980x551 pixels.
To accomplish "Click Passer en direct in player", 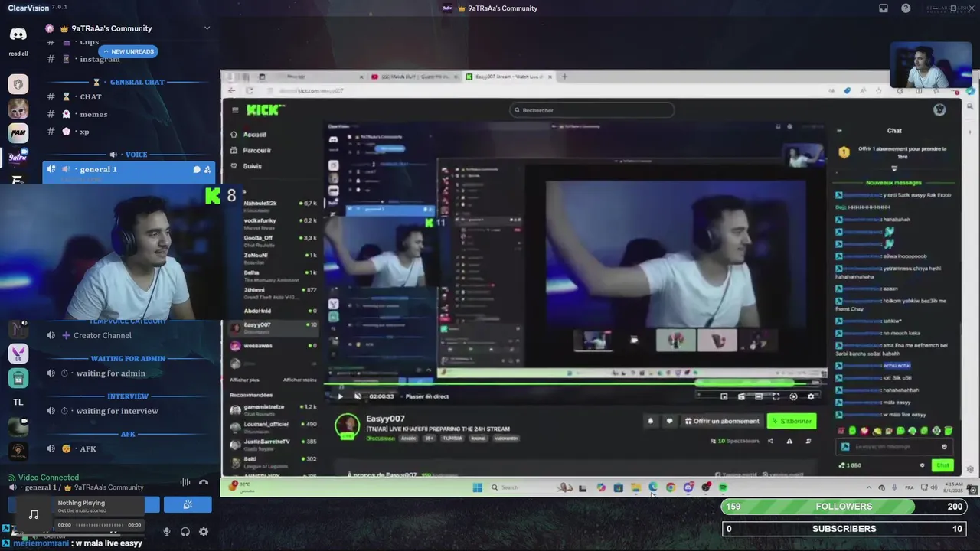I will [x=427, y=396].
